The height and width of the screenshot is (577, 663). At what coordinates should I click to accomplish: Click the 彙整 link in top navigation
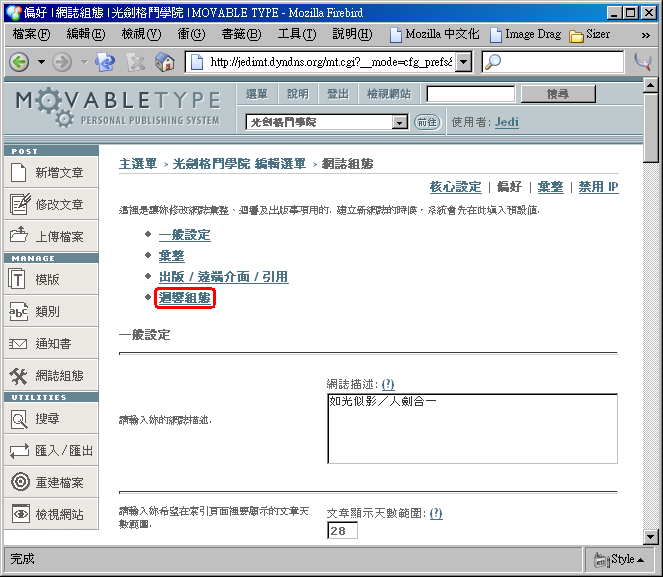pos(550,187)
